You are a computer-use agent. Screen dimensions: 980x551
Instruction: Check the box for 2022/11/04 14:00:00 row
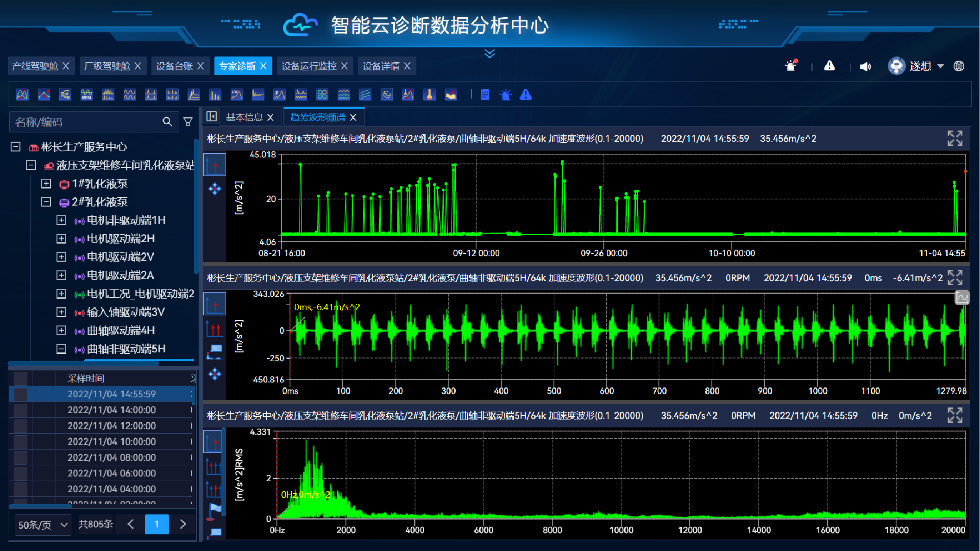(20, 410)
